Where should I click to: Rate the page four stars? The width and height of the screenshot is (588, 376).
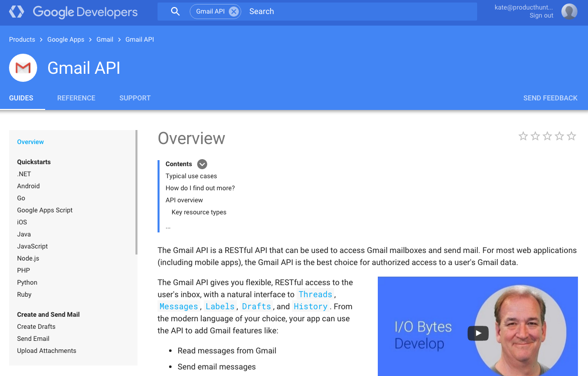(559, 136)
